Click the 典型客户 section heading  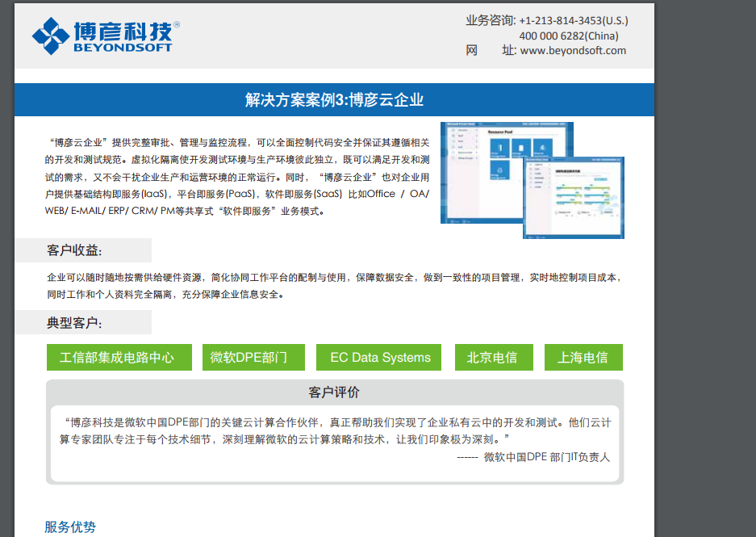pos(74,323)
